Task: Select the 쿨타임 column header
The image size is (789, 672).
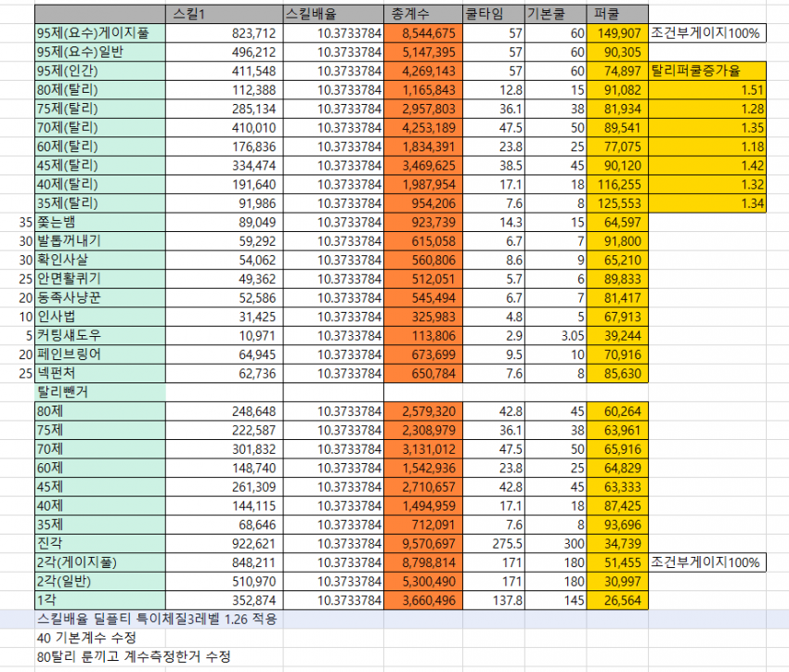Action: (492, 14)
